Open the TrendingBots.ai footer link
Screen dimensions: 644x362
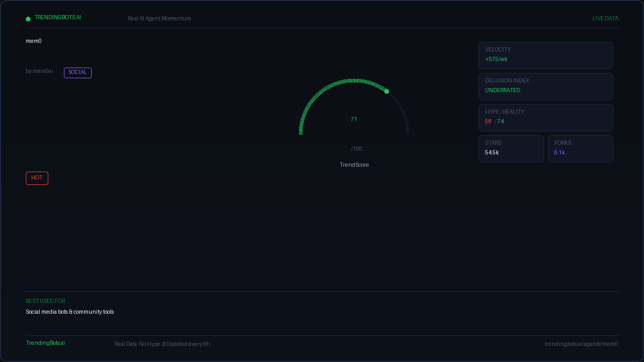pyautogui.click(x=45, y=343)
